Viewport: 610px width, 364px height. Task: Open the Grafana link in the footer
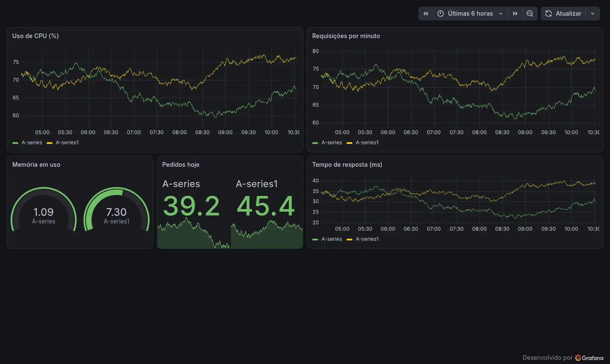[x=589, y=358]
